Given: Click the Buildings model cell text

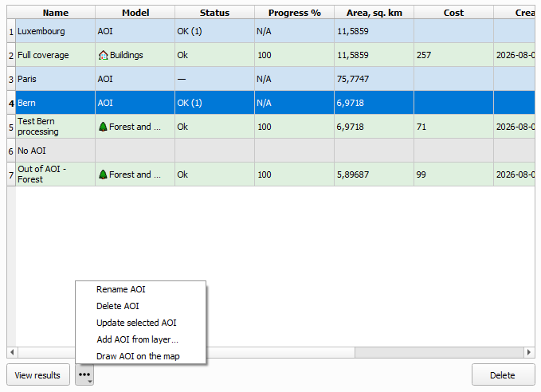Looking at the screenshot, I should pyautogui.click(x=126, y=55).
